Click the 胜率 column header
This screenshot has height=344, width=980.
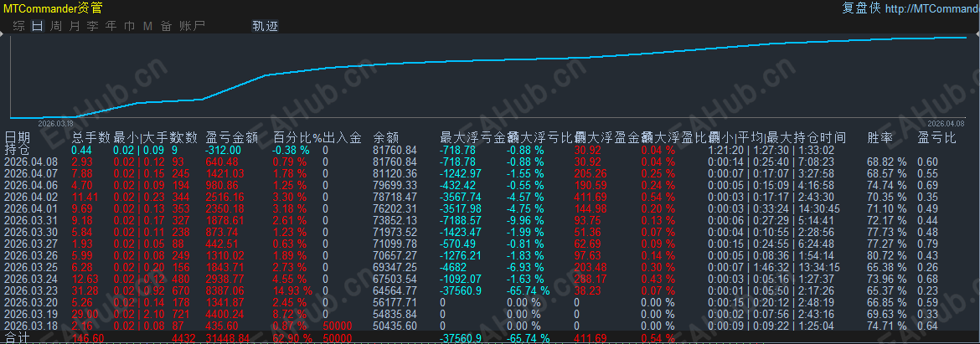point(880,137)
